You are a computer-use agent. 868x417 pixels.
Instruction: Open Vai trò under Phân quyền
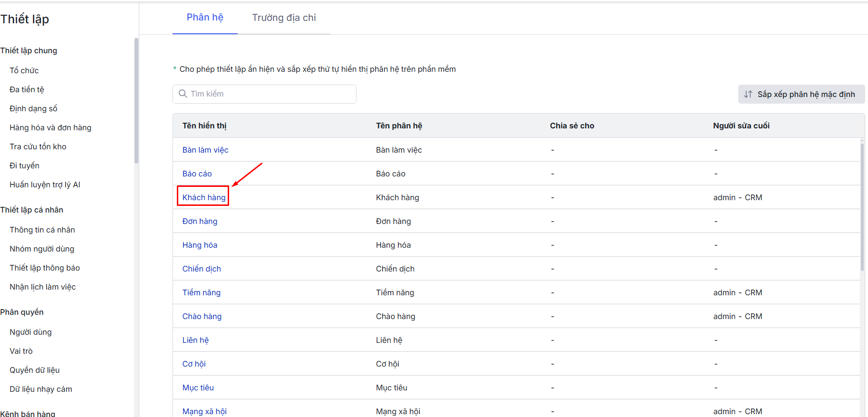tap(21, 351)
